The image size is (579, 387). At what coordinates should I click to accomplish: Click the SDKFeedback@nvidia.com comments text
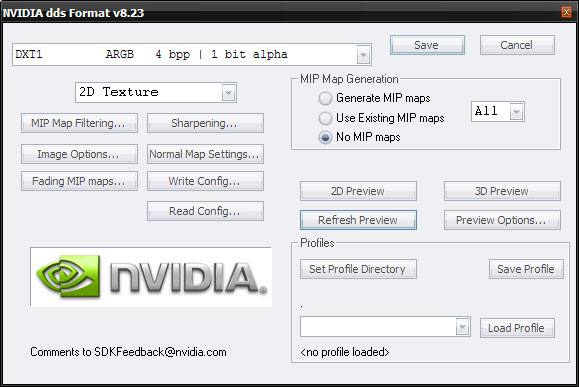pos(128,352)
